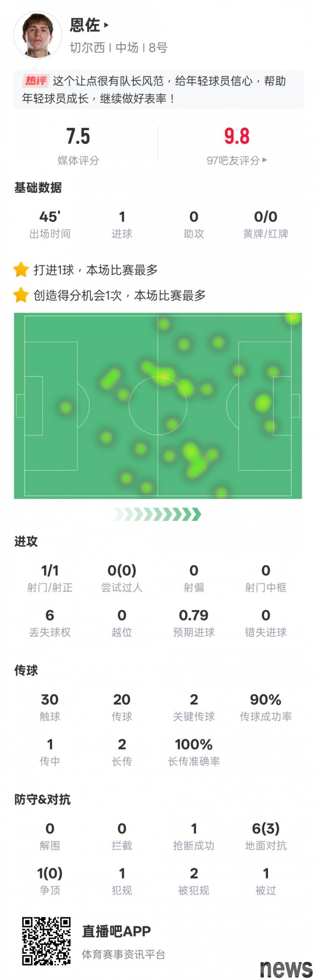Image resolution: width=316 pixels, height=980 pixels.
Task: Tap star icon beside 打进1球
Action: pos(21,269)
